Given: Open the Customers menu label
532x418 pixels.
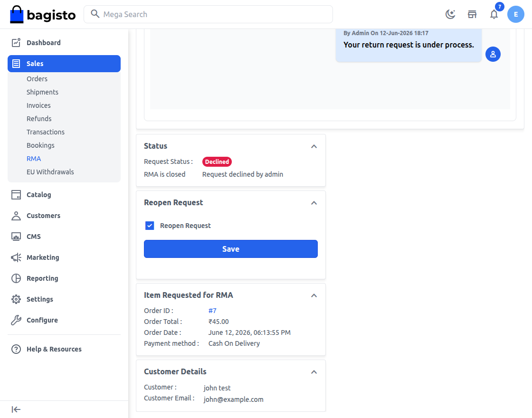Looking at the screenshot, I should click(x=43, y=216).
